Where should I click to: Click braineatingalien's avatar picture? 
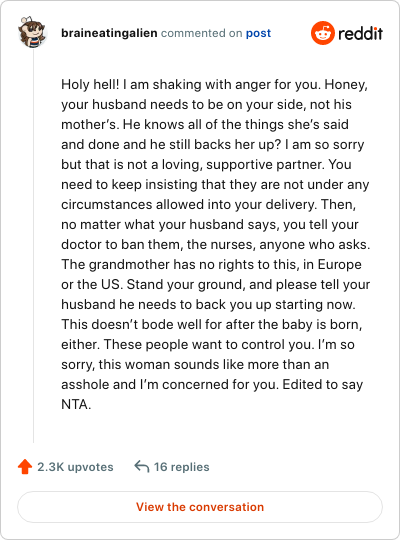tap(32, 32)
